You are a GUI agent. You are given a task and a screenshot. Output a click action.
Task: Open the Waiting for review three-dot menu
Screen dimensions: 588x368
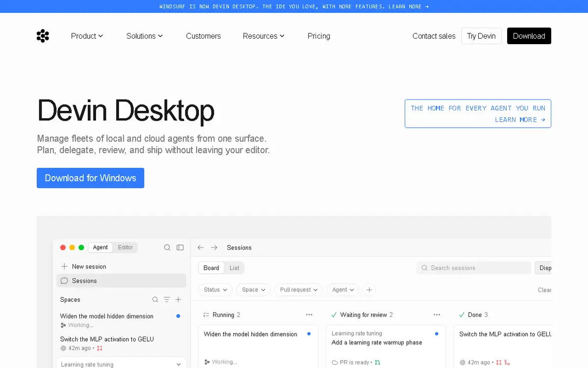pos(437,315)
